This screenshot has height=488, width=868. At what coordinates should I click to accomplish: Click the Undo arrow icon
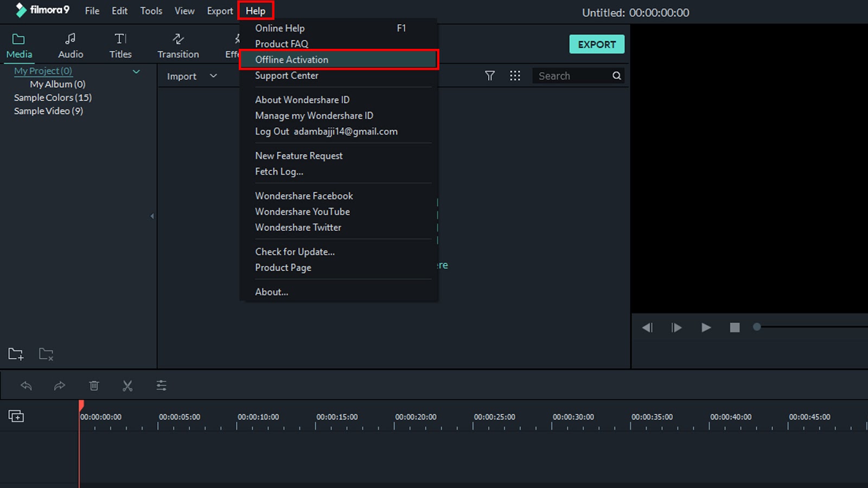[26, 386]
